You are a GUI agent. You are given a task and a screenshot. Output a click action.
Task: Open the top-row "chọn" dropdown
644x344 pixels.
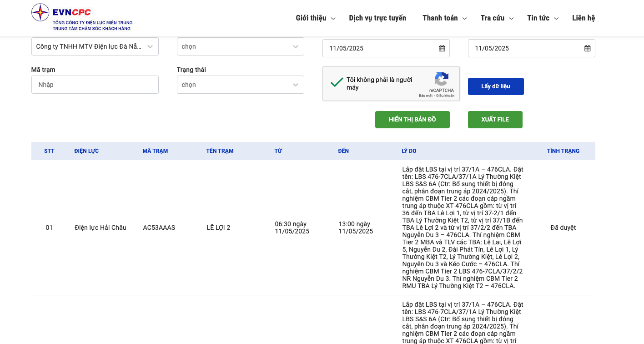click(240, 46)
